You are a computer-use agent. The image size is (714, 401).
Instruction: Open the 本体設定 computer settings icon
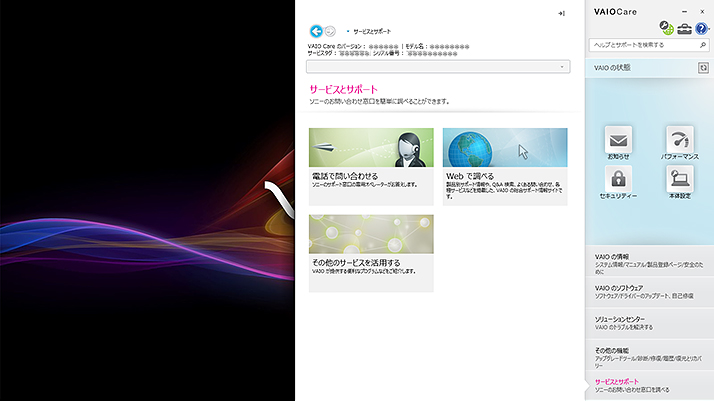tap(680, 180)
